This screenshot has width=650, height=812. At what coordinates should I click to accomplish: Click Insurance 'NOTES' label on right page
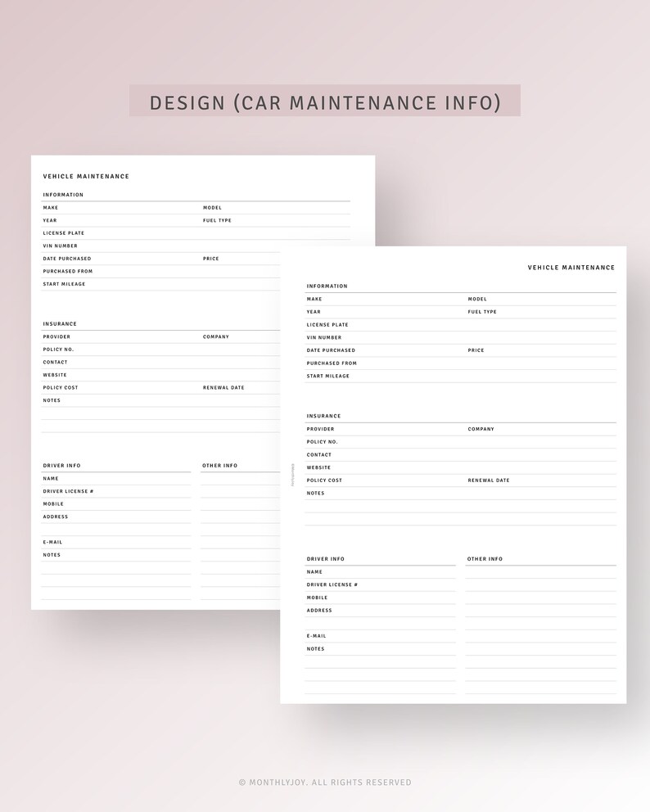click(315, 493)
